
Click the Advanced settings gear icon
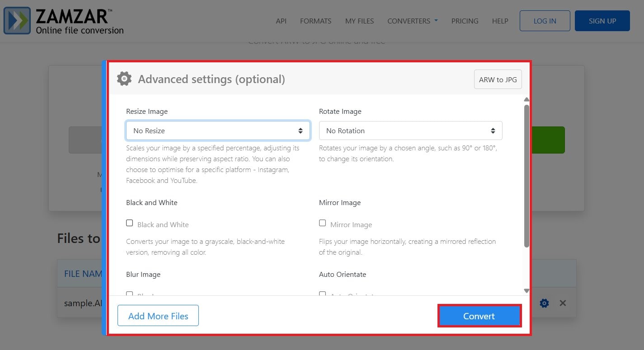(x=124, y=79)
